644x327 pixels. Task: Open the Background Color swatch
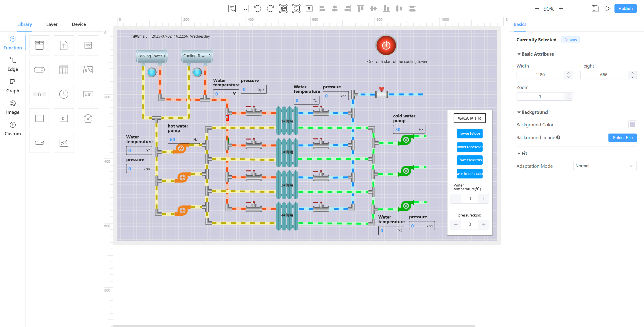[632, 125]
